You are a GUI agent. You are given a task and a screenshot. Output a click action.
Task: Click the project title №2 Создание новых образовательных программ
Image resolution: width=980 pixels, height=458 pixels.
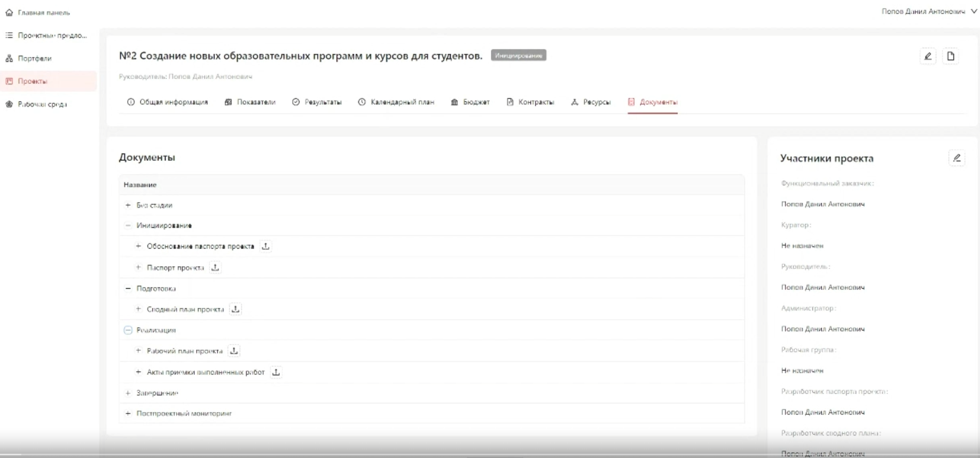click(x=301, y=56)
